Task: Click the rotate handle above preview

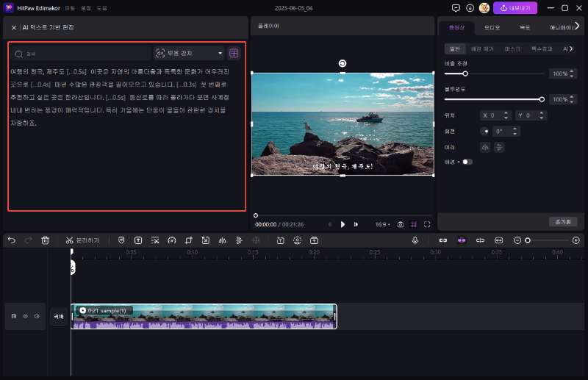Action: tap(342, 63)
